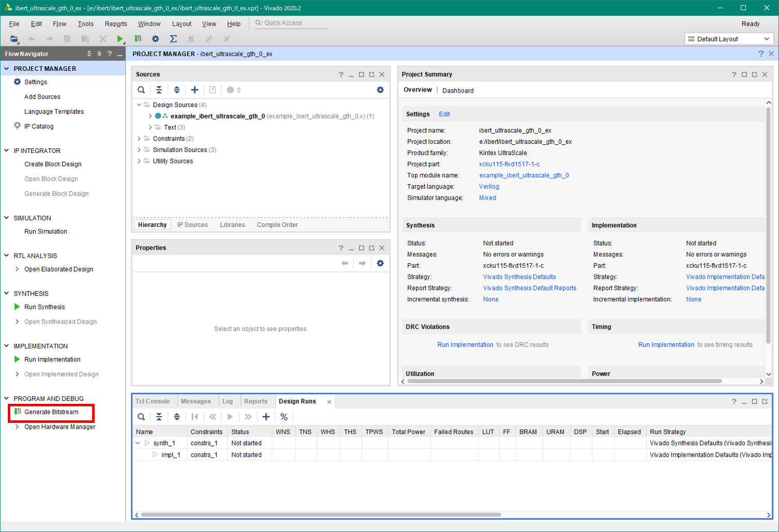
Task: Collapse synth_1 run row
Action: pos(138,443)
